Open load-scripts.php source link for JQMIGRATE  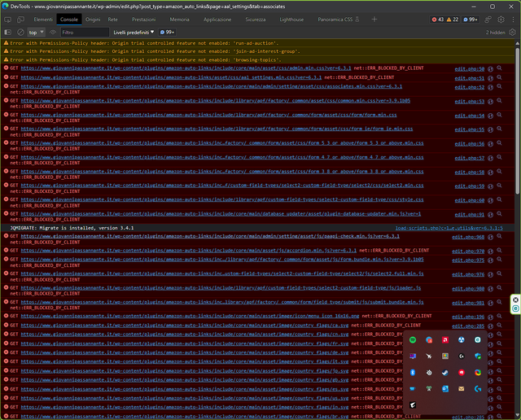(x=449, y=228)
